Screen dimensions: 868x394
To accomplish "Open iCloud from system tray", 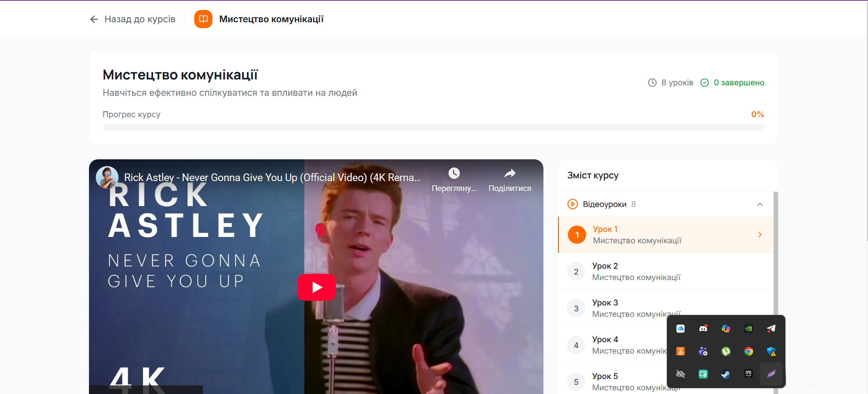I will [681, 329].
